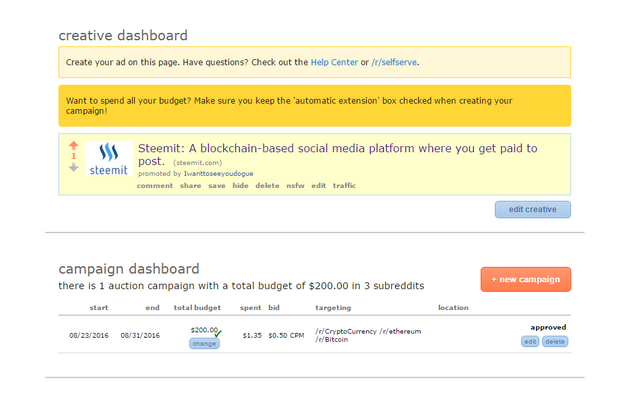
Task: Edit the approved campaign
Action: 530,342
